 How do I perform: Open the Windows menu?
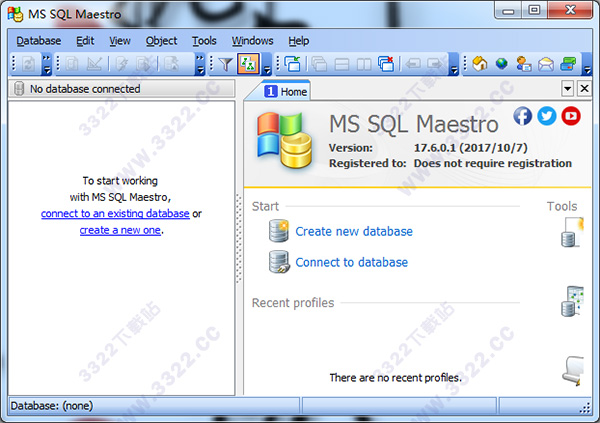[252, 41]
